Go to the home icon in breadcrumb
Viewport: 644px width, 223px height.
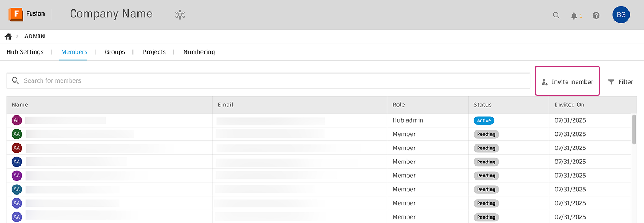(8, 36)
